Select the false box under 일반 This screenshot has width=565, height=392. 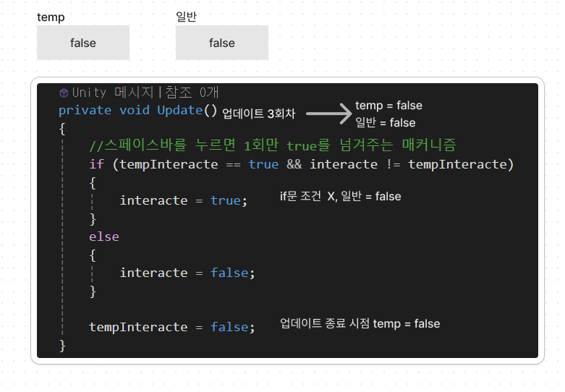[222, 43]
